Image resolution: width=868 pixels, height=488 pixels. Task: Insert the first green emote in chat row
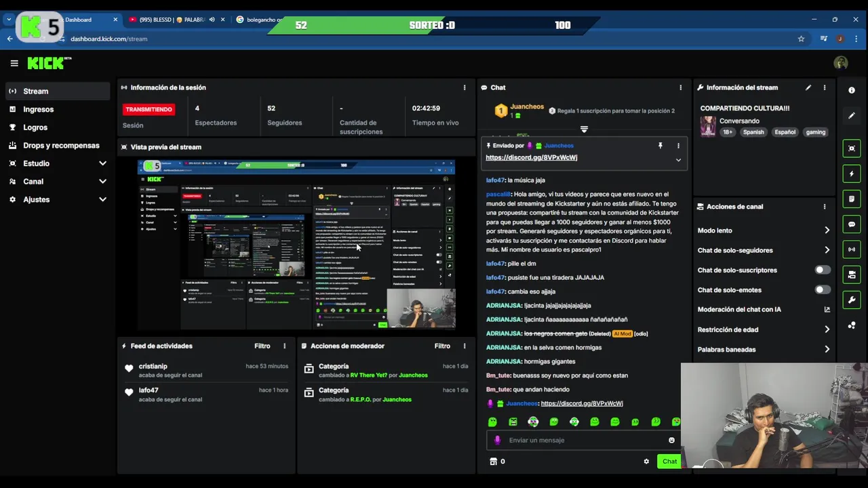[x=492, y=422]
